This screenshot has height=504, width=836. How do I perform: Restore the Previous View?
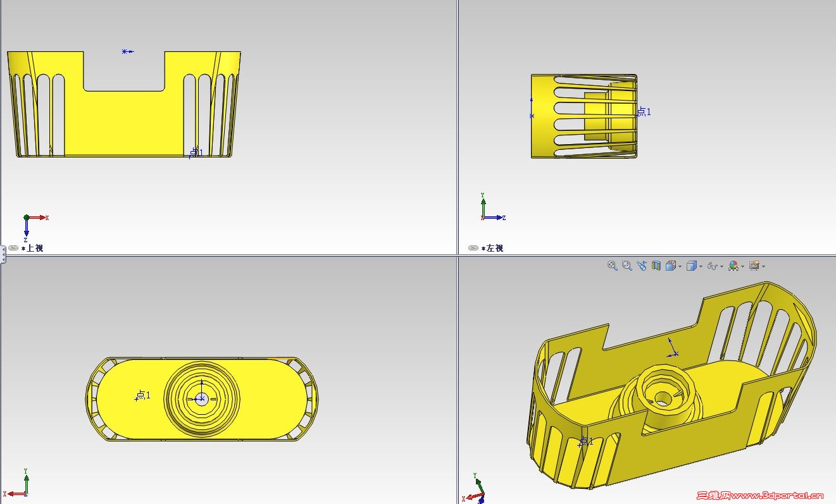[x=642, y=266]
